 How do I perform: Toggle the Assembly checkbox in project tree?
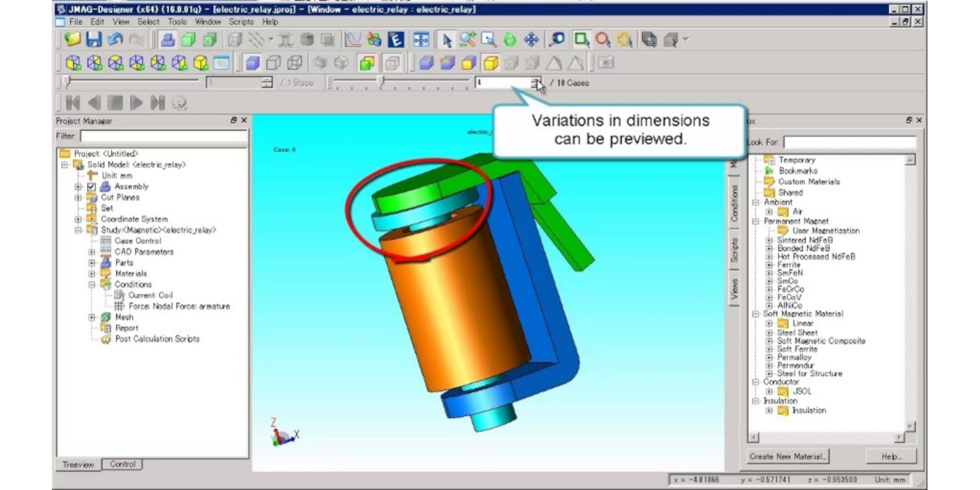pyautogui.click(x=91, y=187)
